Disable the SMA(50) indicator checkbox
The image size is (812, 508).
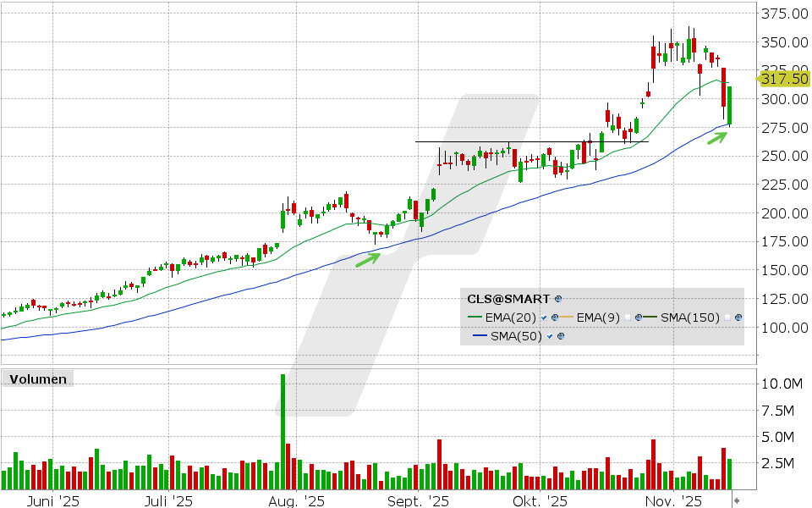(x=550, y=336)
